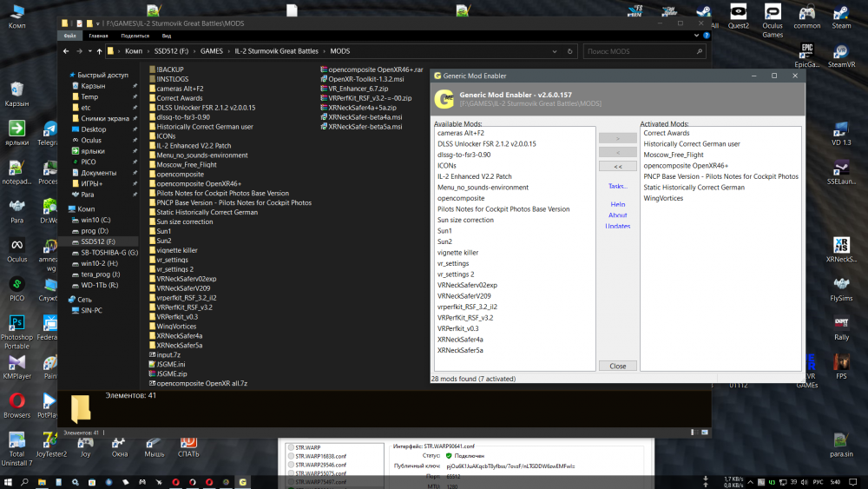Select WingVortices in Activated Mods list

663,198
